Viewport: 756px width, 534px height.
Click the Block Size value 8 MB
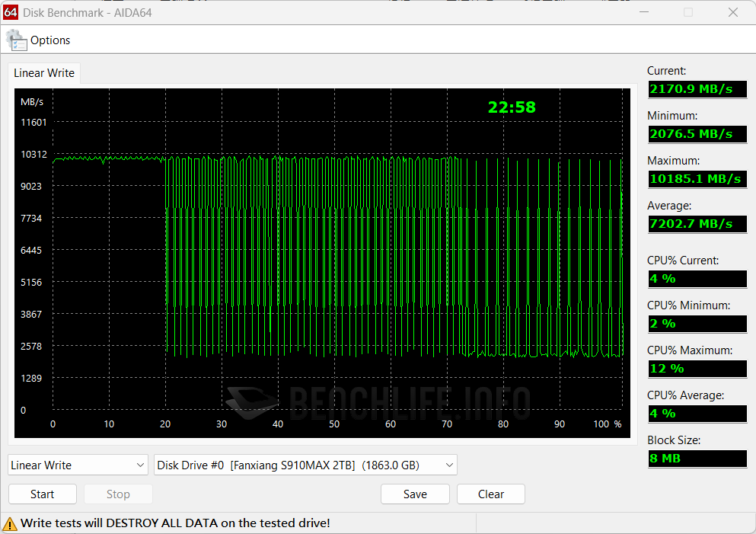tap(697, 459)
